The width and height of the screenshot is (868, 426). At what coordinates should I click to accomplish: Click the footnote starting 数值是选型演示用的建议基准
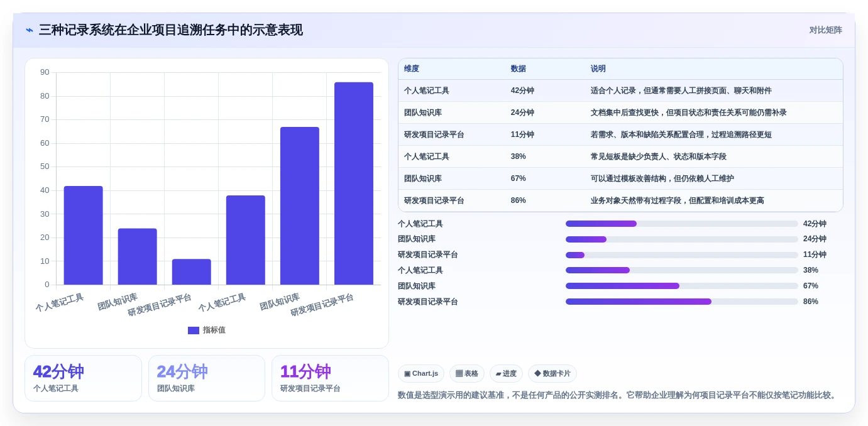click(x=618, y=395)
